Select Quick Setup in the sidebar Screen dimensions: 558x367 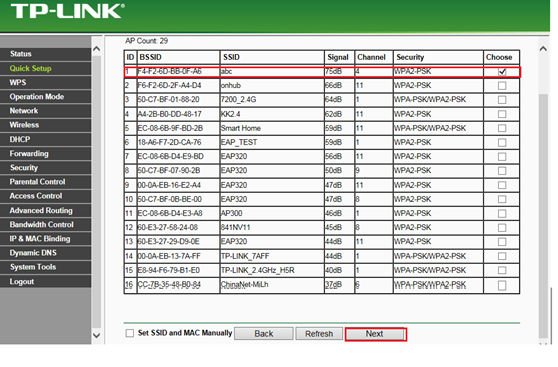pyautogui.click(x=46, y=68)
